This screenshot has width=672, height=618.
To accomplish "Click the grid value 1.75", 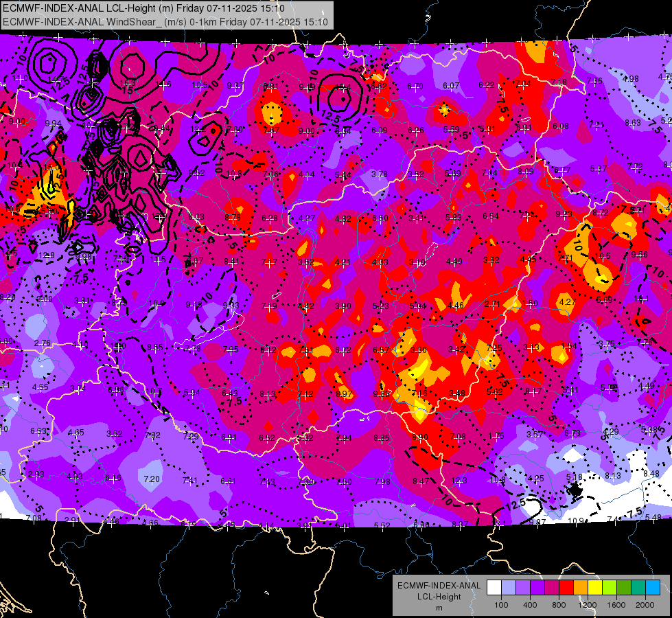I will [x=496, y=436].
